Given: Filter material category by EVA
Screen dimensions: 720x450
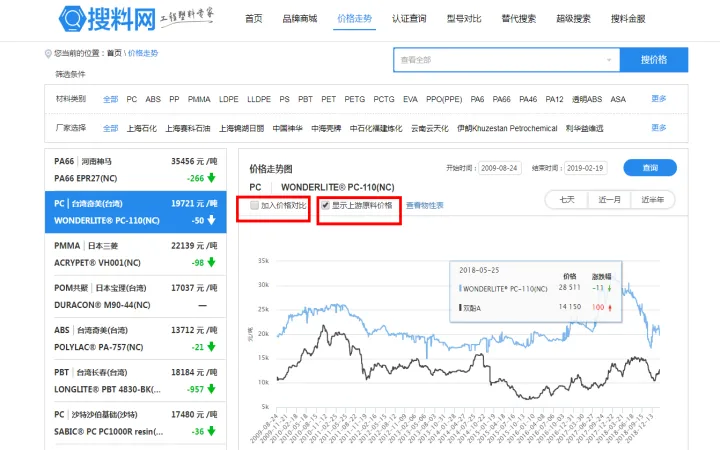Looking at the screenshot, I should (411, 99).
